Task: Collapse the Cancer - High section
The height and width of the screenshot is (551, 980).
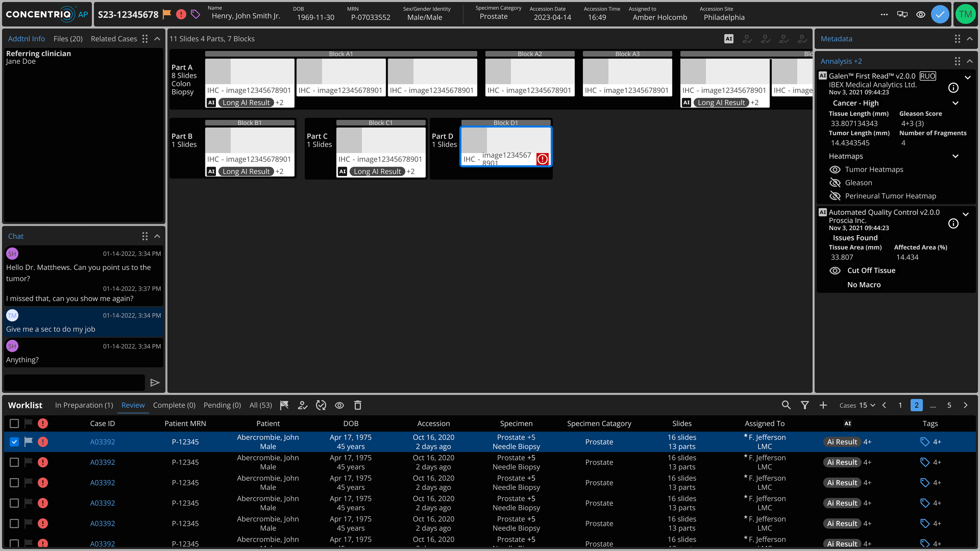Action: pos(955,103)
